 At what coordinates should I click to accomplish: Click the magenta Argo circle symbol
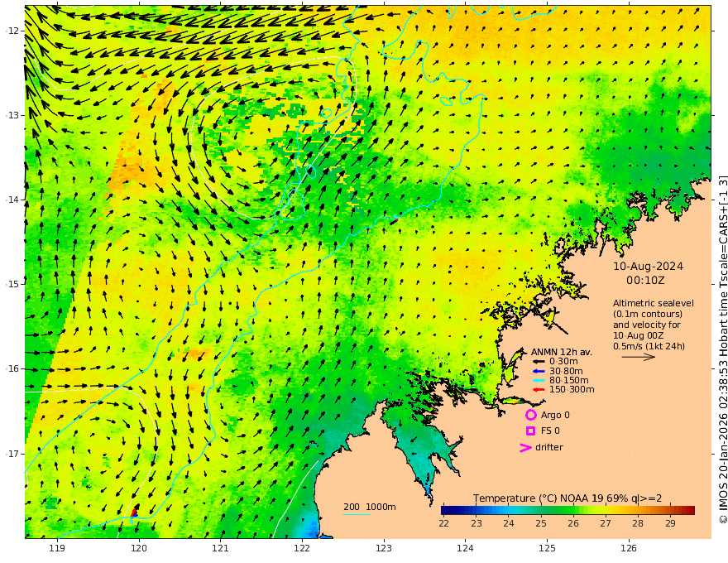[x=530, y=415]
